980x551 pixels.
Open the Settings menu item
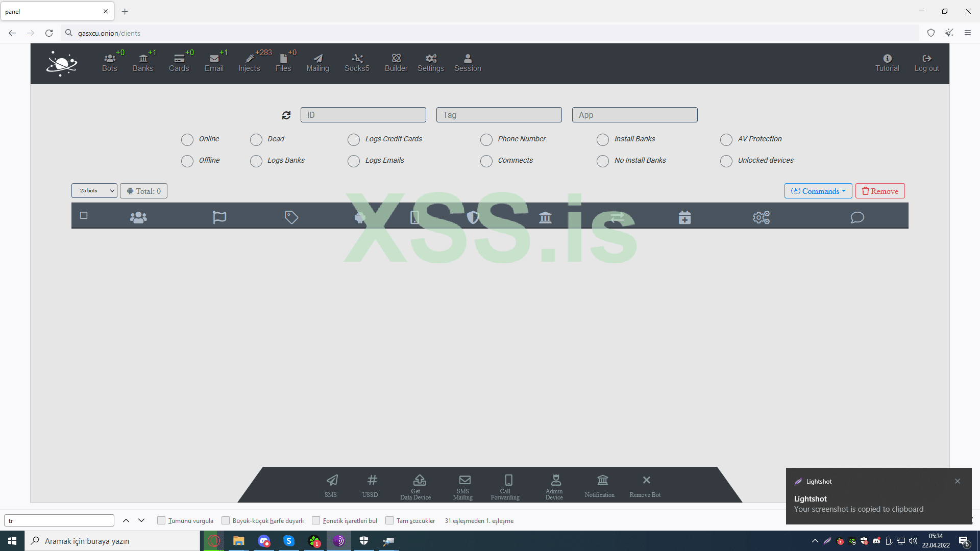click(x=431, y=63)
